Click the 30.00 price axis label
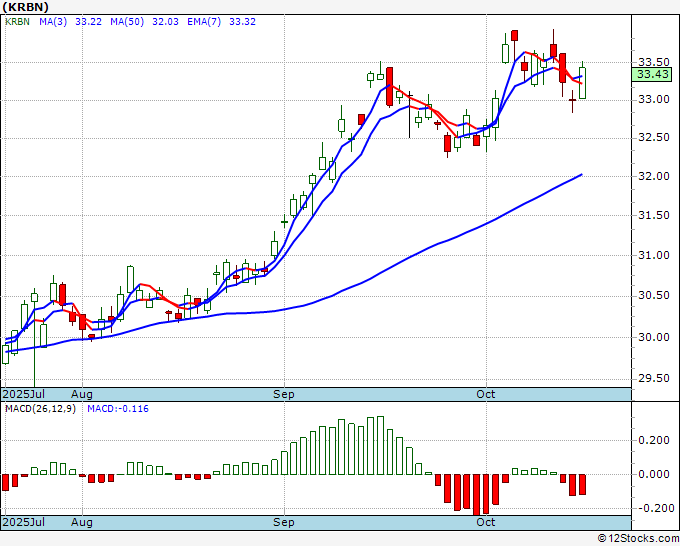 (654, 337)
